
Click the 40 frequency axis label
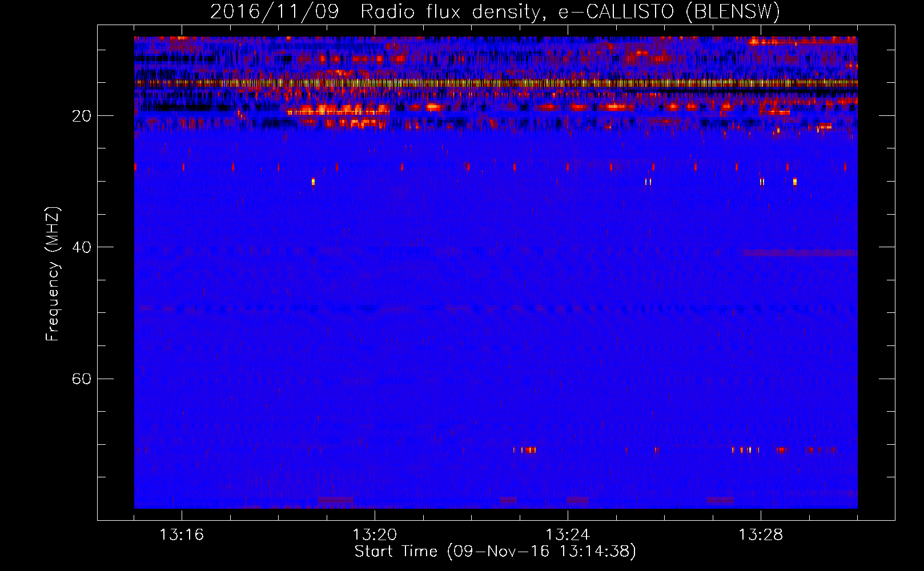82,247
